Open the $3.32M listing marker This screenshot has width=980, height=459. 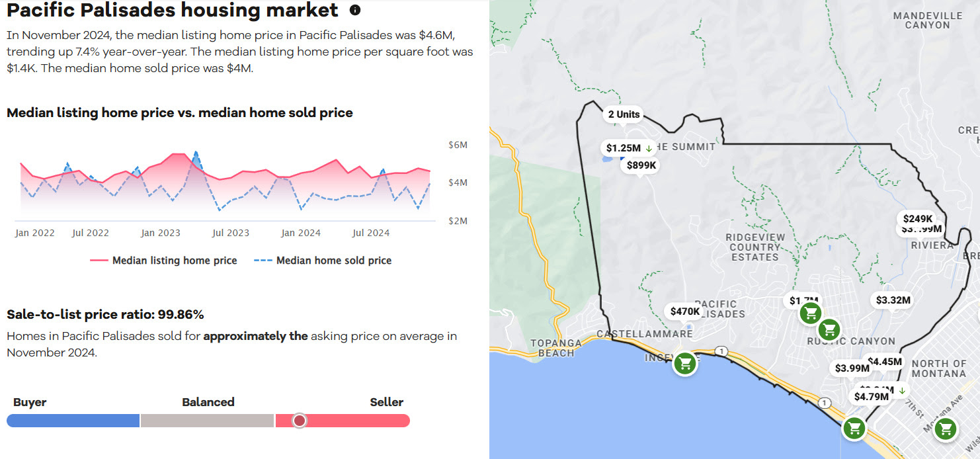click(893, 300)
